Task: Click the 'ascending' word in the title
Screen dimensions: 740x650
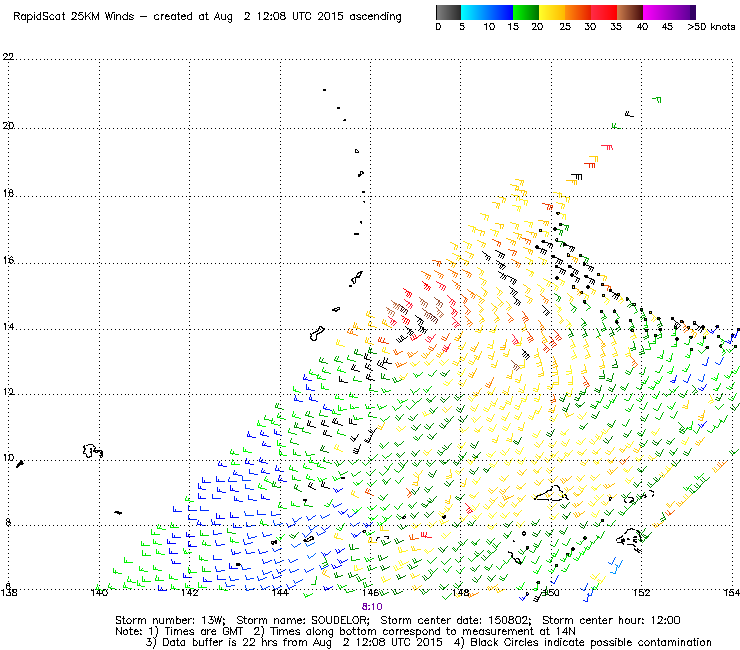Action: click(375, 17)
